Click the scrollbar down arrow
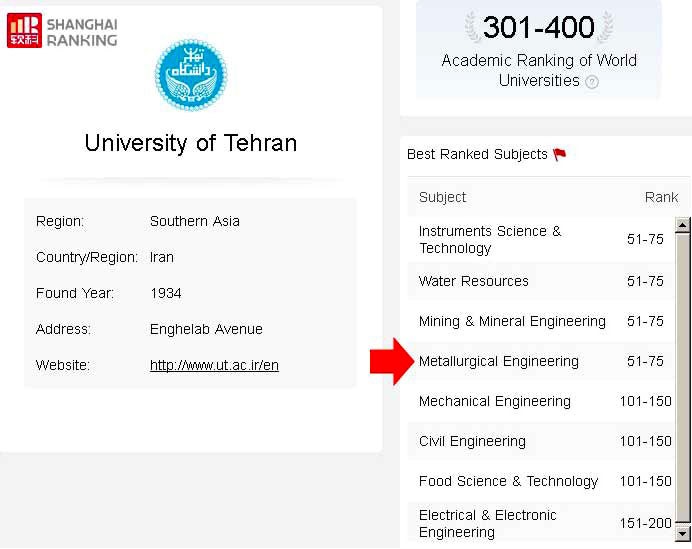Screen dimensions: 692x549 coord(683,533)
